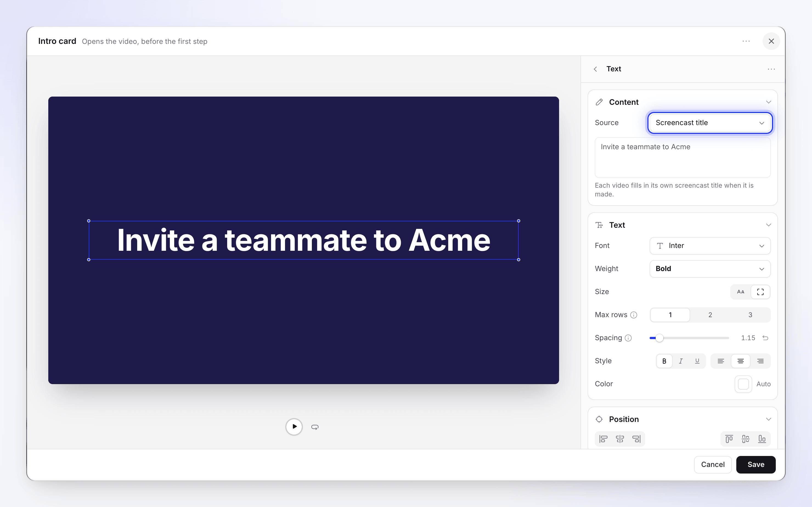Image resolution: width=812 pixels, height=507 pixels.
Task: Align element to top edge
Action: (729, 439)
